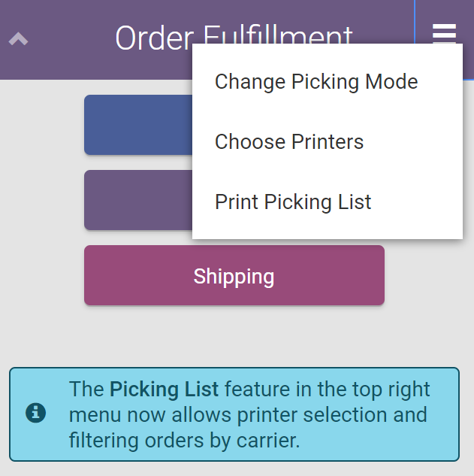
Task: Dismiss menu by clicking gray area below Shipping
Action: [233, 335]
